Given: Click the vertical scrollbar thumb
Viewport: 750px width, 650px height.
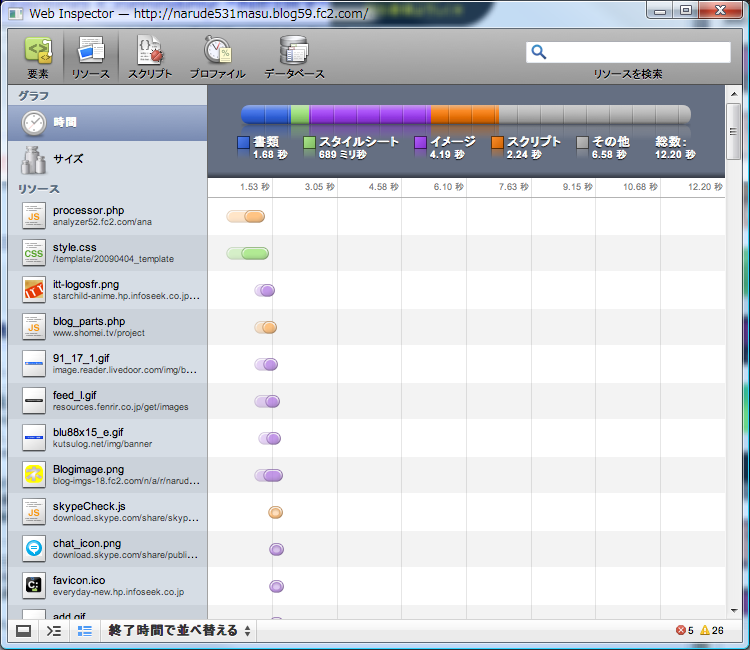Looking at the screenshot, I should (734, 132).
